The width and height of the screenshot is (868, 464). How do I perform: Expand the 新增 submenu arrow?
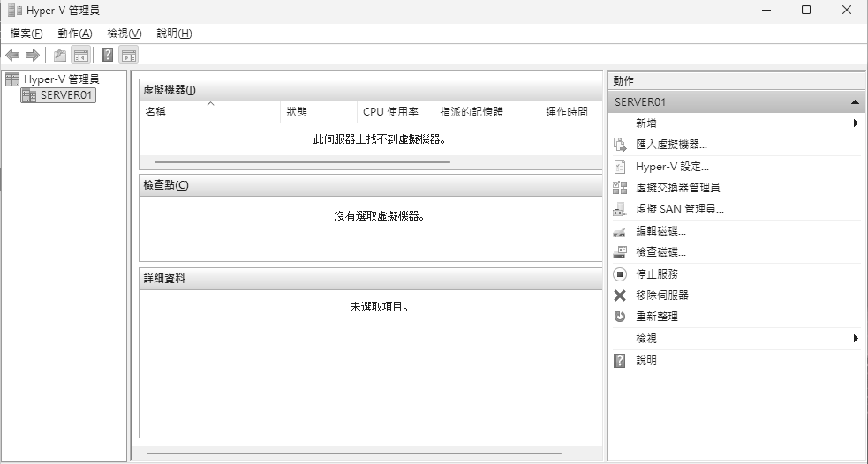tap(856, 123)
